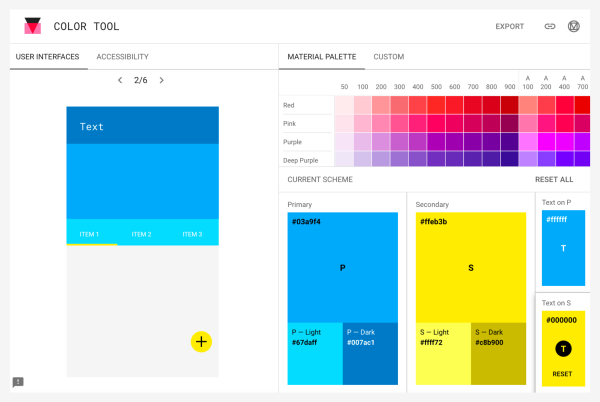Switch to the Accessibility tab

point(122,57)
